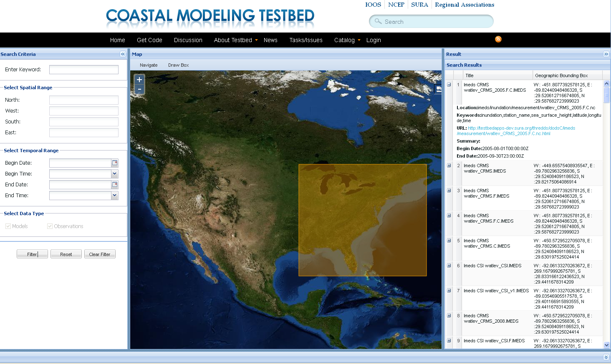611x364 pixels.
Task: Expand result row 9 watlev_CSI.F.IMEDS
Action: 449,341
